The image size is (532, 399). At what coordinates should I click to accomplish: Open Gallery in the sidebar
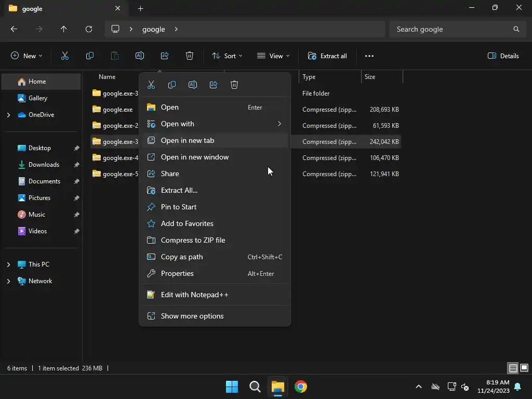41,98
